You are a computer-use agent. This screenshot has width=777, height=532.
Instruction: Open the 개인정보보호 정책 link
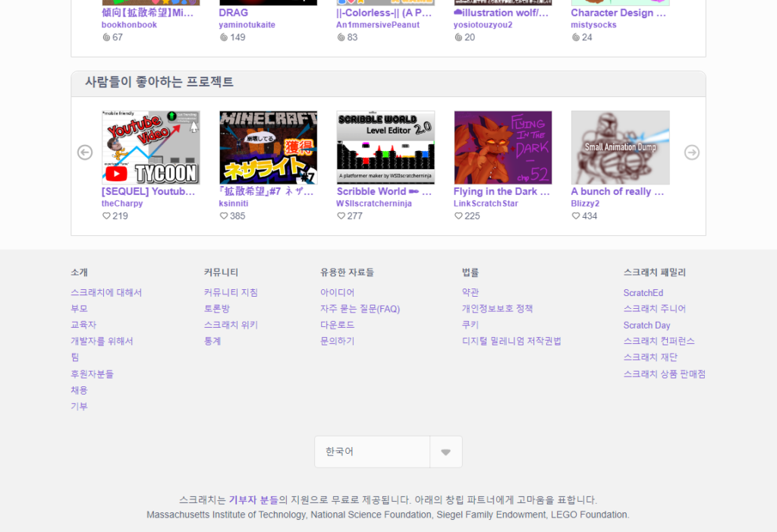click(497, 309)
